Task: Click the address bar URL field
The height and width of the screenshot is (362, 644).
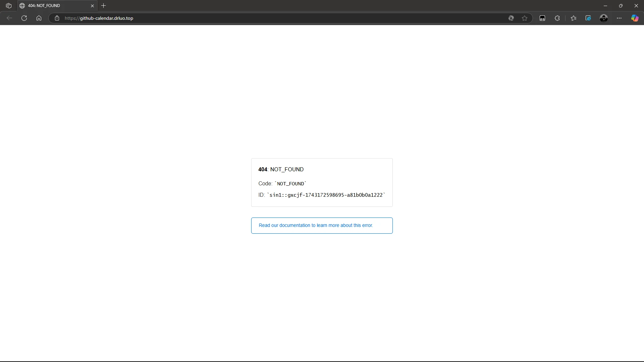Action: click(x=268, y=18)
